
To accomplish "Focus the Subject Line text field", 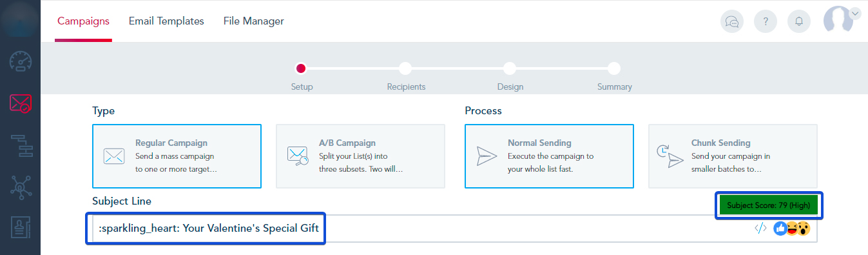I will tap(454, 229).
